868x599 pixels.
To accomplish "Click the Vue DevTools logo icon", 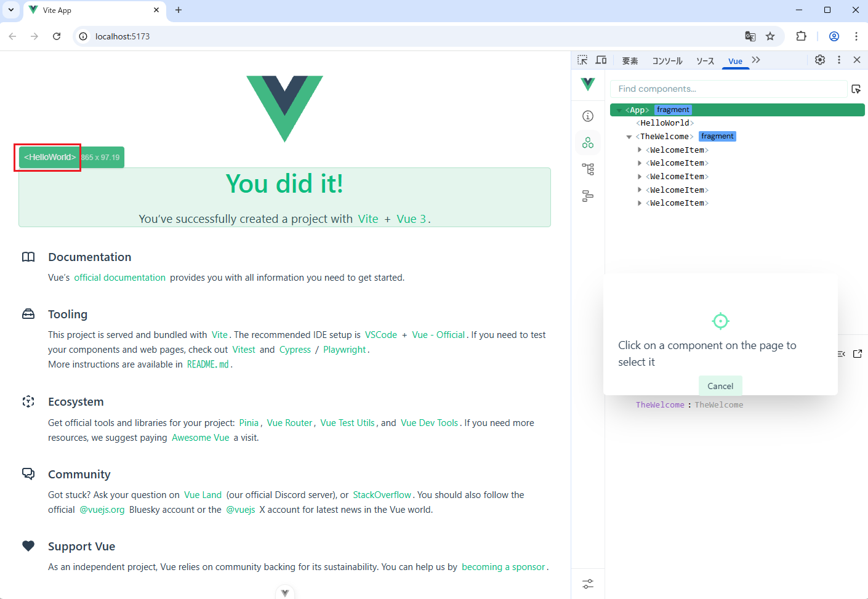I will tap(588, 84).
